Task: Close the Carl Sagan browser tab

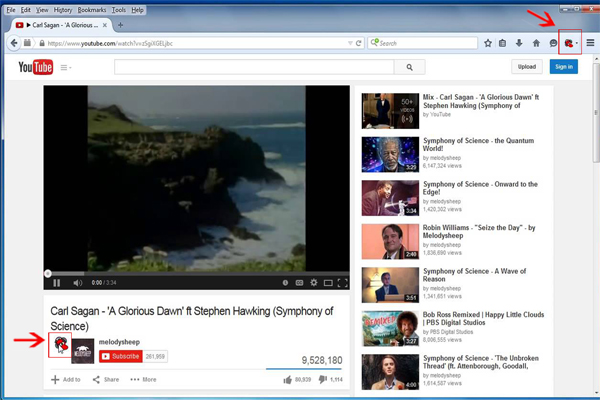Action: point(105,25)
